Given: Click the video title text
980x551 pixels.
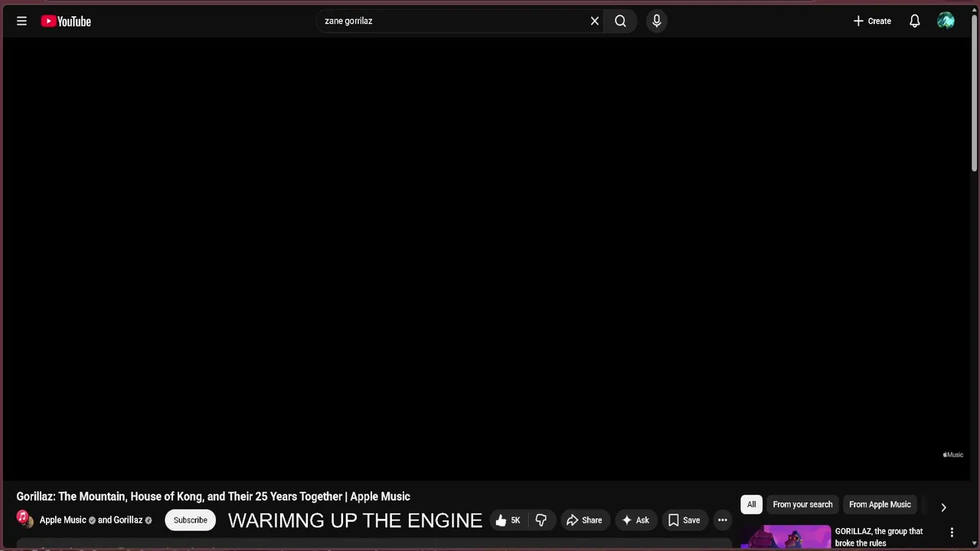Looking at the screenshot, I should tap(213, 497).
